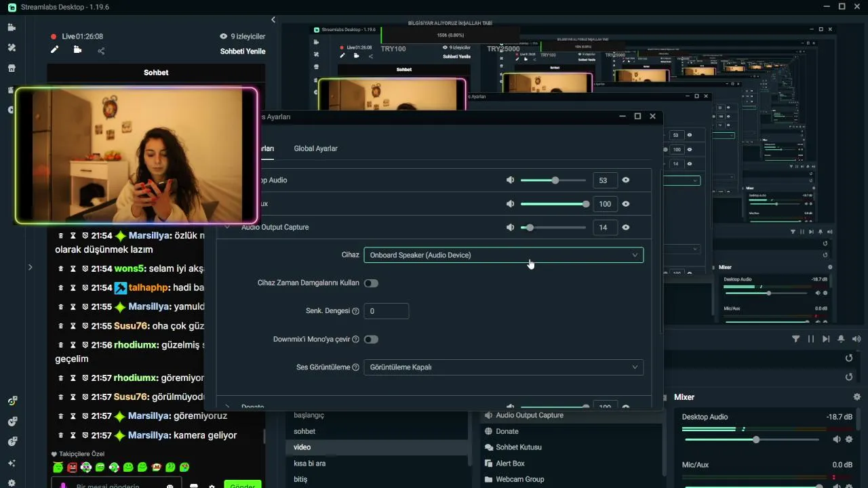Click the volume value field showing 53
Screen dimensions: 868x488
tap(604, 180)
